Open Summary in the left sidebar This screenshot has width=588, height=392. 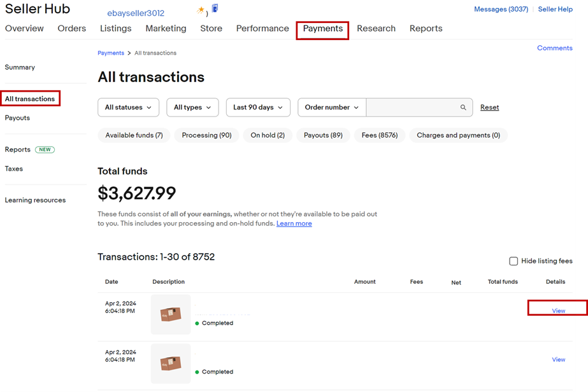pyautogui.click(x=20, y=67)
